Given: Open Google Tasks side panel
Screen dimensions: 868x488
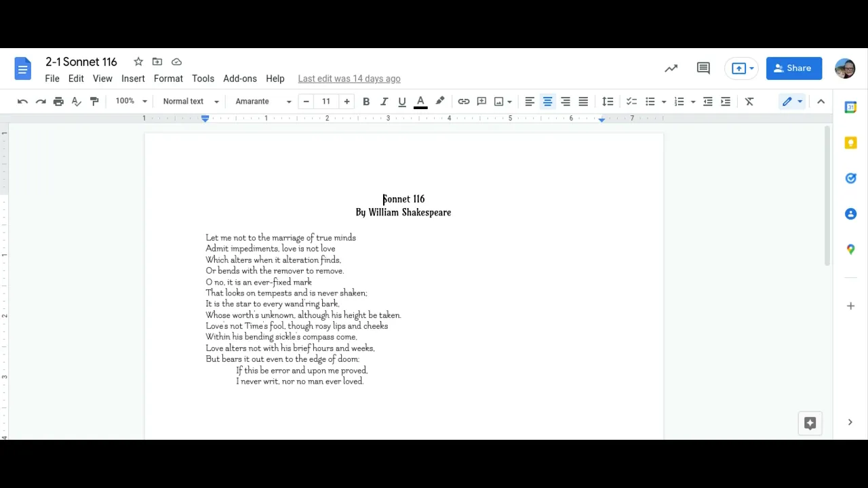Looking at the screenshot, I should (850, 178).
